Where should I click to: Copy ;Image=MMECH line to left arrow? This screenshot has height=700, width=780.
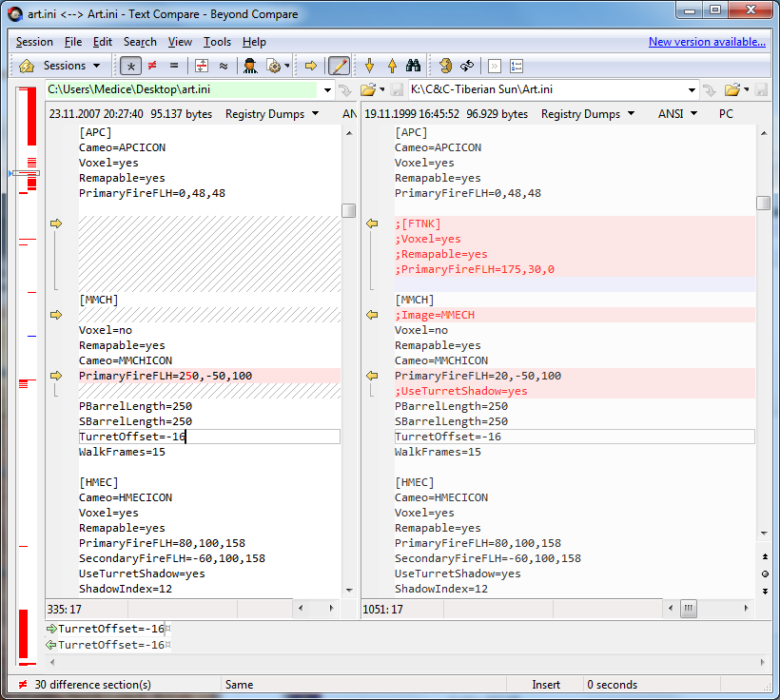coord(372,315)
